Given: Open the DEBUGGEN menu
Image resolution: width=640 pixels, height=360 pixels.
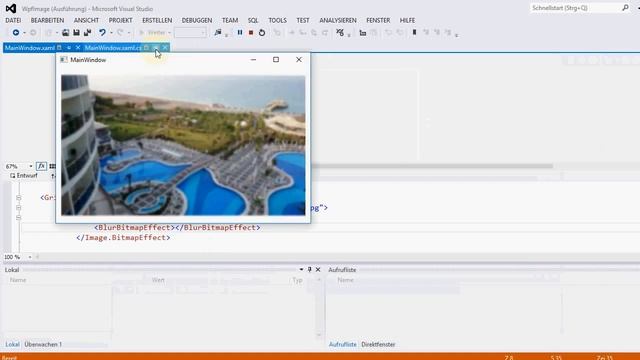Looking at the screenshot, I should (x=197, y=20).
